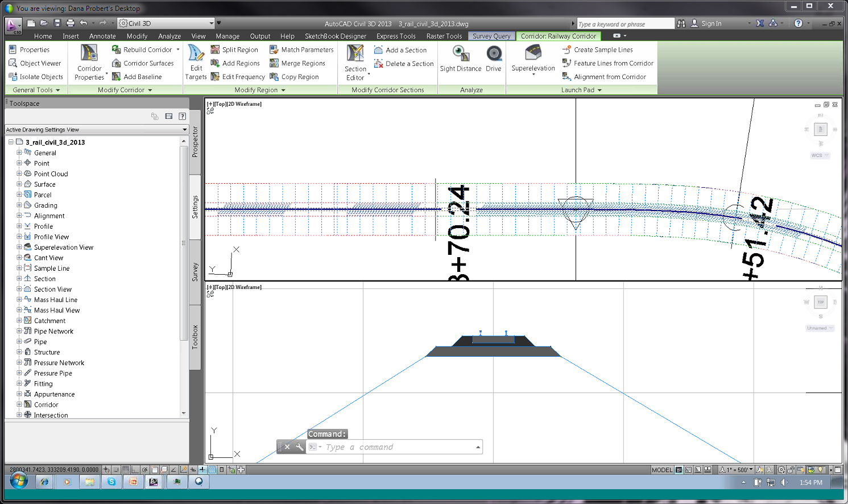Open Corridor Surfaces
The image size is (848, 504).
[x=144, y=63]
